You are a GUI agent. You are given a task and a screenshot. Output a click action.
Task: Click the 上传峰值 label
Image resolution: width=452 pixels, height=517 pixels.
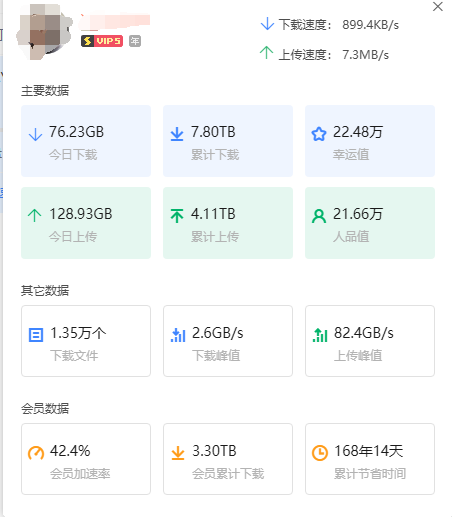358,356
